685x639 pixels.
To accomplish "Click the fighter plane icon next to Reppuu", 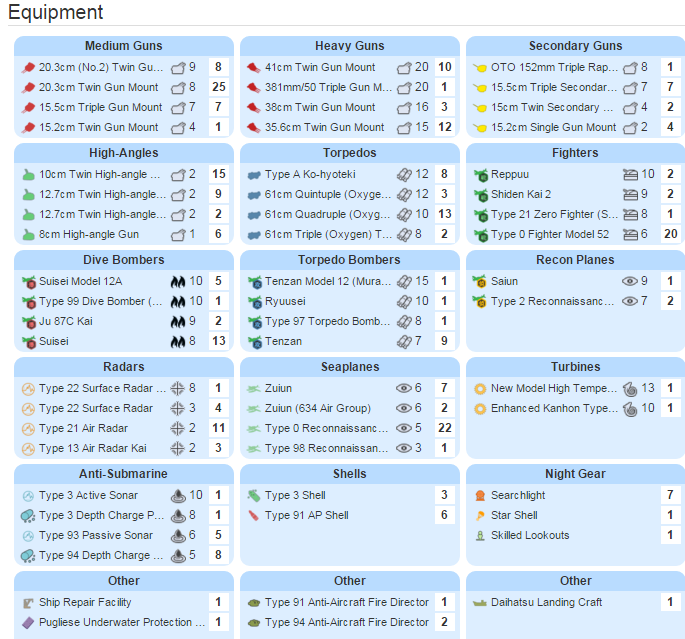I will 481,175.
